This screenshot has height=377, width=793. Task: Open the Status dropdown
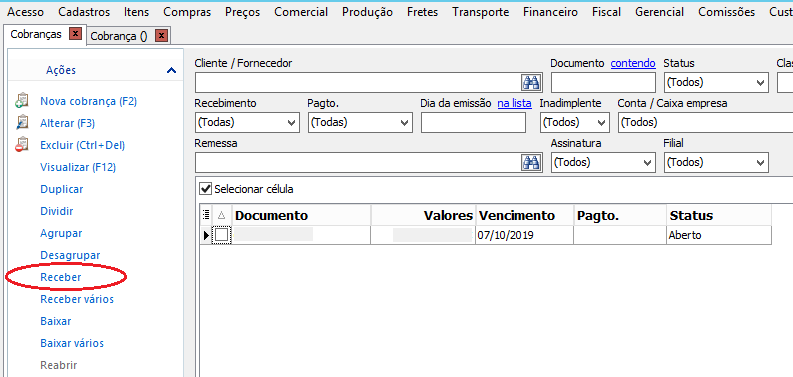(716, 82)
